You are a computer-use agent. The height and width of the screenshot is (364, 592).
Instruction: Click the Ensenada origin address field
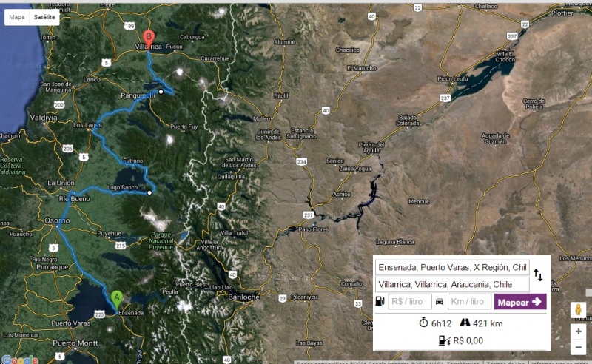pos(452,267)
